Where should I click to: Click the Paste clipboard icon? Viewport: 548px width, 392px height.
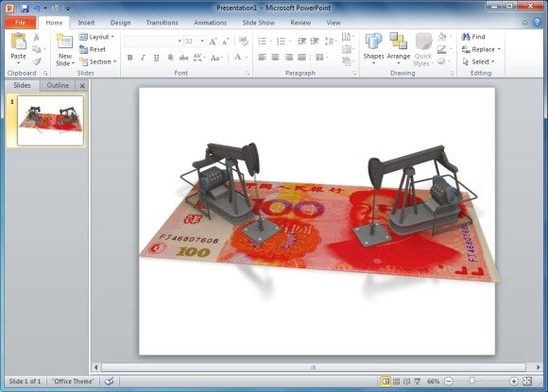click(x=19, y=42)
